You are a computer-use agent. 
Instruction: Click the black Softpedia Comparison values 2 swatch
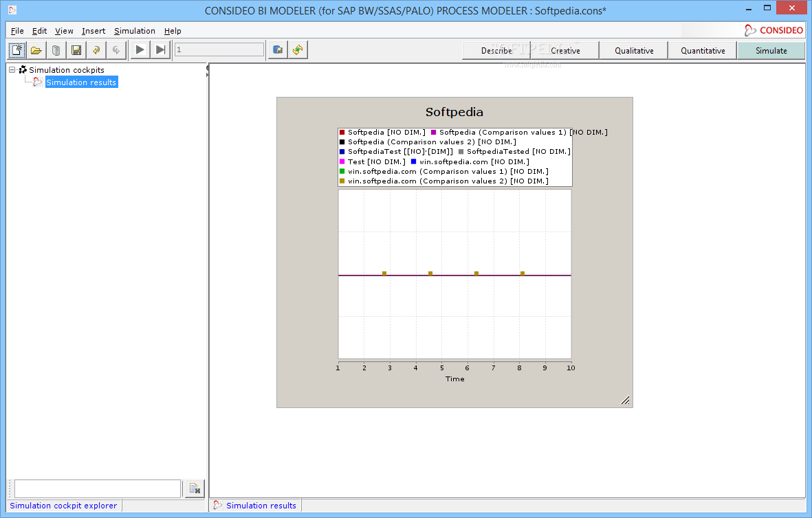tap(342, 142)
